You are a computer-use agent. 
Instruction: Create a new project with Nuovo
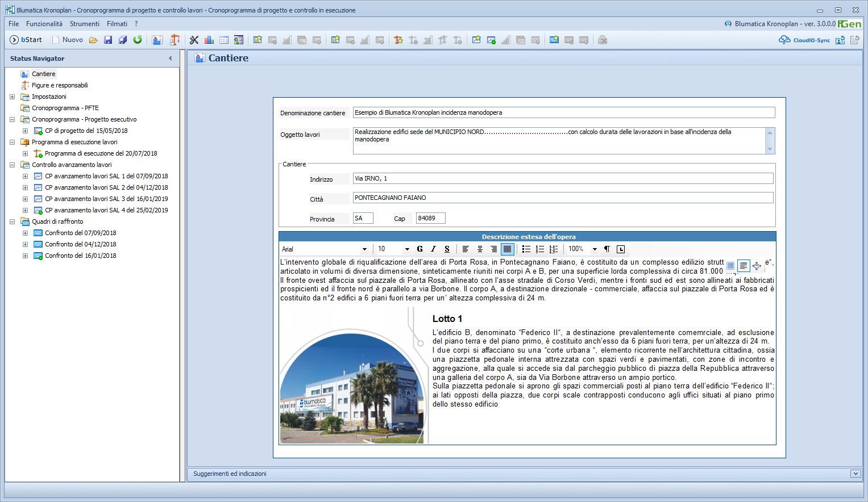[x=67, y=40]
